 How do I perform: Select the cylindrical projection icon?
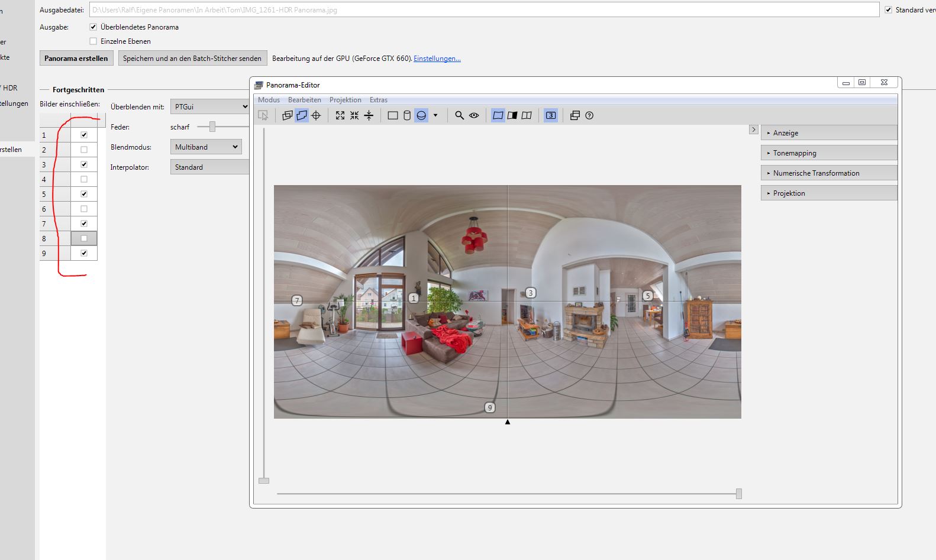pos(407,115)
